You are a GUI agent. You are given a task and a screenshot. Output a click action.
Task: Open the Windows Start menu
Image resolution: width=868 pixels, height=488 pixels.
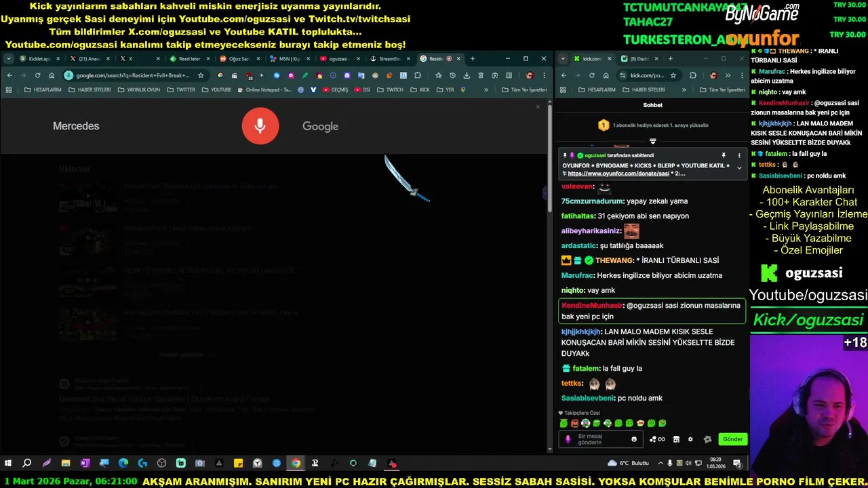8,464
